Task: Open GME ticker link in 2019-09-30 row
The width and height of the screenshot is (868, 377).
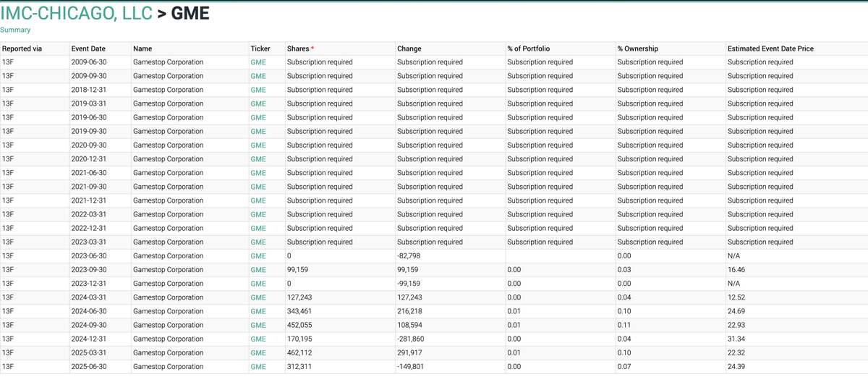Action: coord(258,132)
